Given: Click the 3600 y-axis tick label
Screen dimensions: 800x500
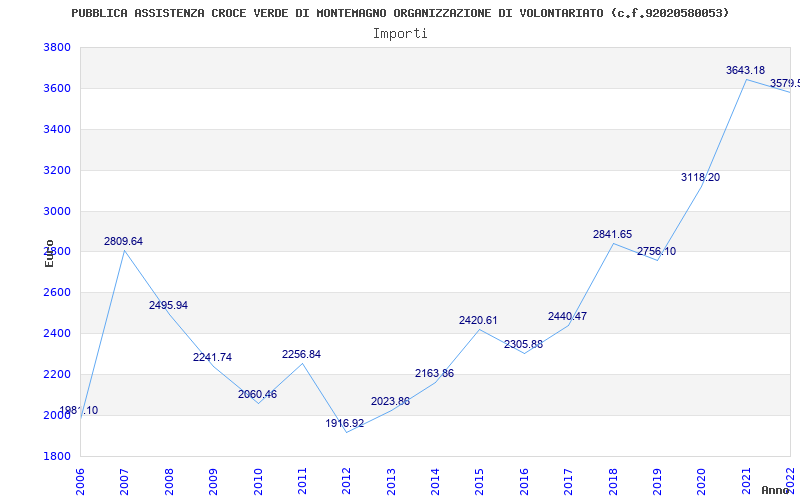Looking at the screenshot, I should (57, 88).
